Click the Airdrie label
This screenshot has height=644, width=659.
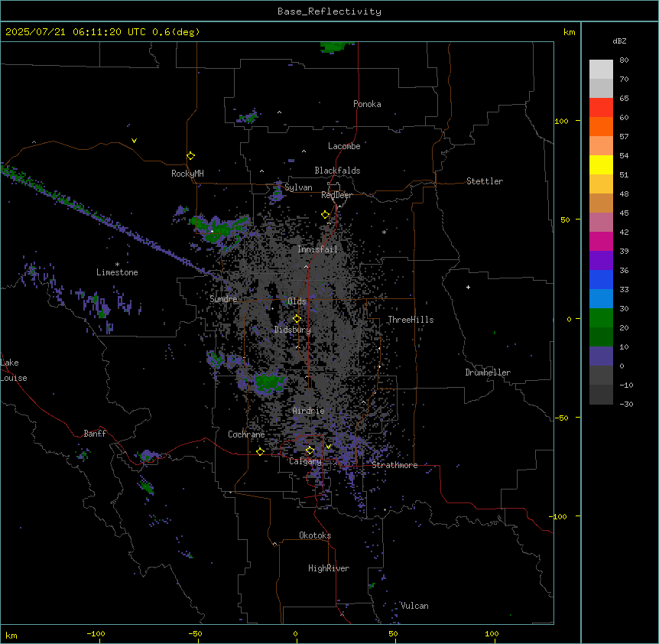point(308,411)
